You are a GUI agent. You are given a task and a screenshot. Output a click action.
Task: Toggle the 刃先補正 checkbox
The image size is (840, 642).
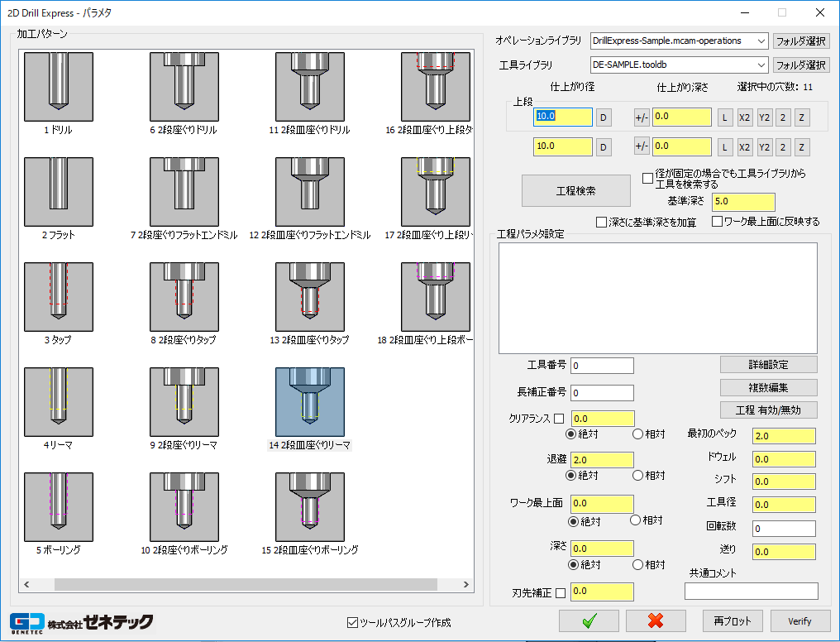point(561,592)
